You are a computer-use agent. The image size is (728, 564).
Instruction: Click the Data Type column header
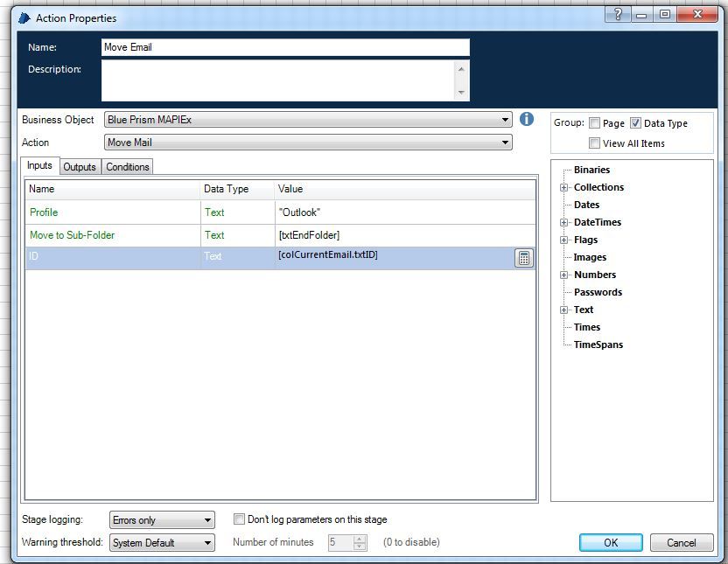click(237, 189)
